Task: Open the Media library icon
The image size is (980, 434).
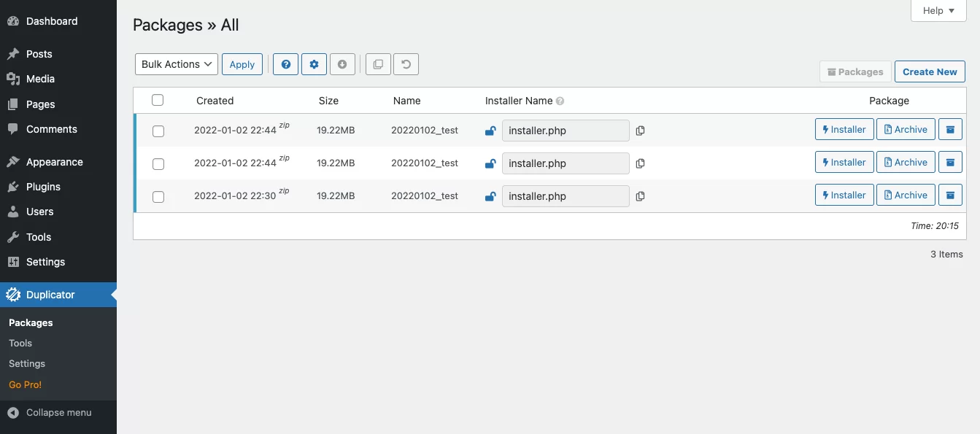Action: tap(13, 79)
